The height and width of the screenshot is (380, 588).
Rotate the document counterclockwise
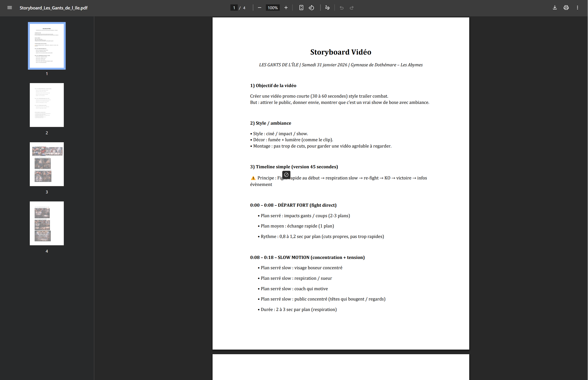click(x=311, y=8)
